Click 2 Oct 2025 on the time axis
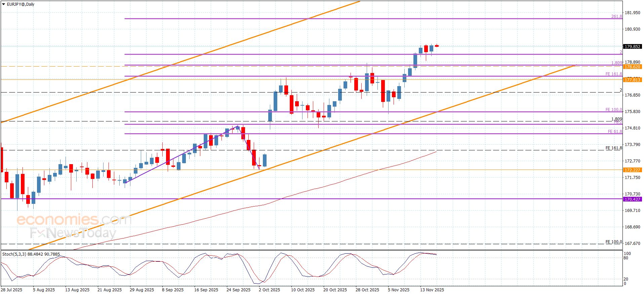This screenshot has width=644, height=294. click(x=269, y=290)
